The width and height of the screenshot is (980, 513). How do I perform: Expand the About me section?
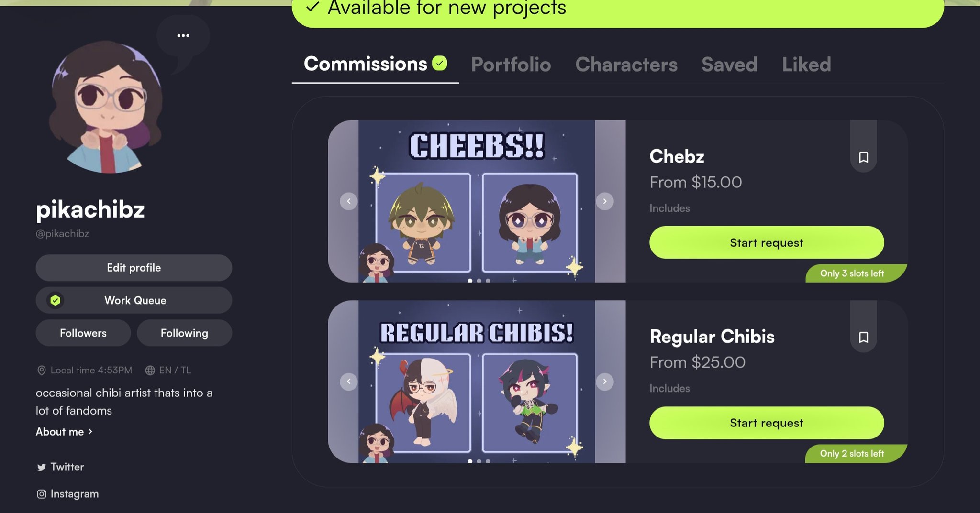(64, 432)
